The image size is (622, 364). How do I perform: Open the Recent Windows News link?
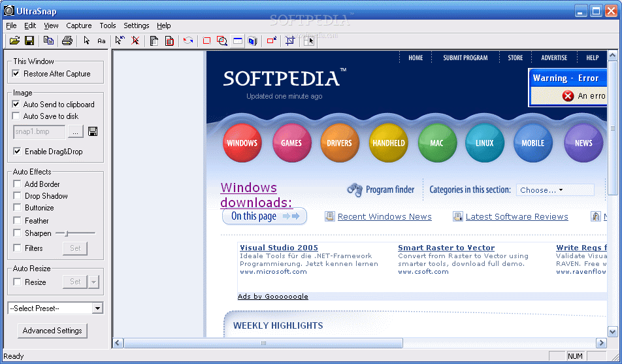[384, 217]
